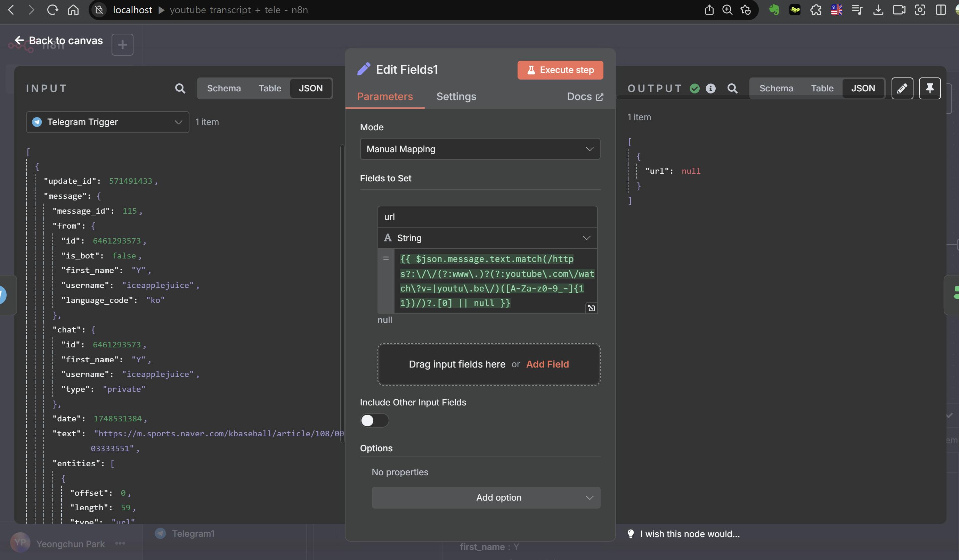Image resolution: width=959 pixels, height=560 pixels.
Task: Switch input view to Schema
Action: coord(224,88)
